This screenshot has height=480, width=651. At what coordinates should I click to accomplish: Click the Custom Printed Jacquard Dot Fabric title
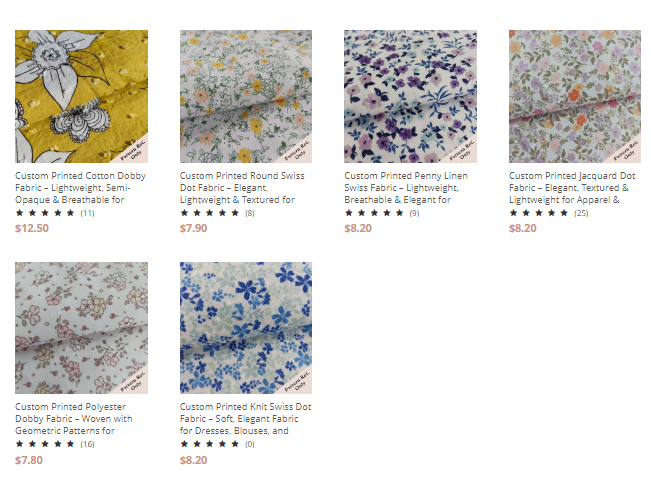572,188
